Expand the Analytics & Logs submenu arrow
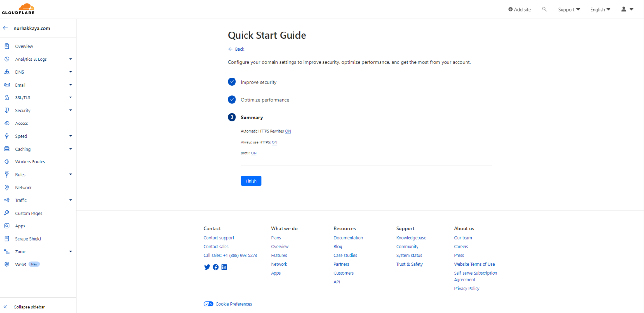 pyautogui.click(x=70, y=59)
